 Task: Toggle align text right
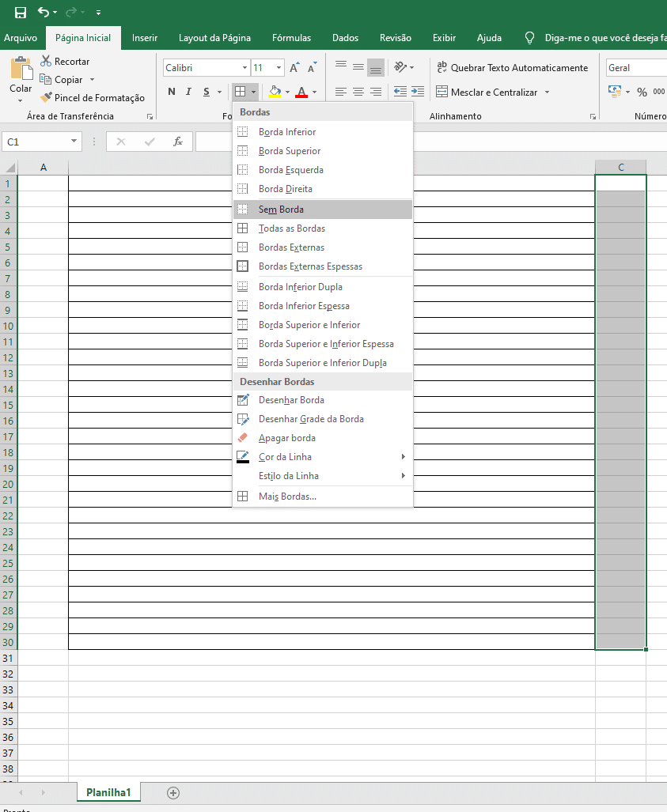(x=376, y=92)
